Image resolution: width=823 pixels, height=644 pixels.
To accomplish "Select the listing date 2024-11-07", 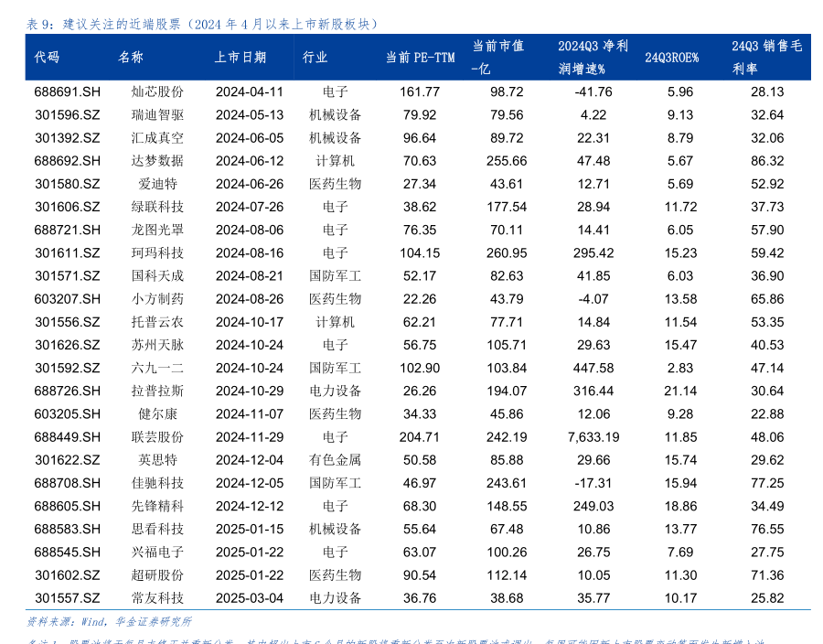I will click(250, 413).
